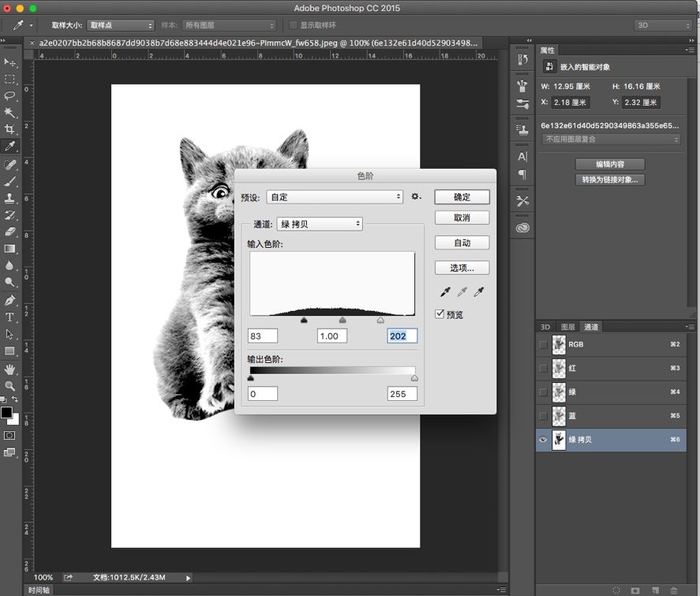
Task: Select the Eraser tool
Action: tap(9, 232)
